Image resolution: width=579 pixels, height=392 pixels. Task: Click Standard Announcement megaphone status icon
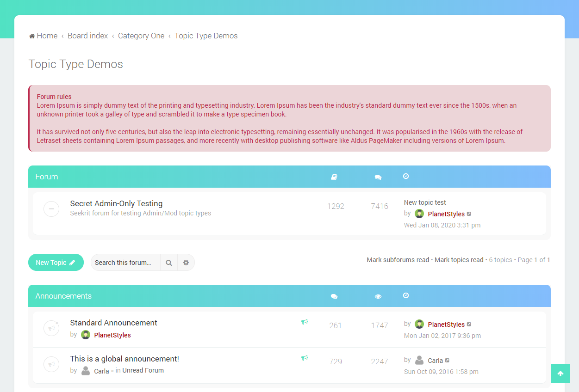coord(51,328)
